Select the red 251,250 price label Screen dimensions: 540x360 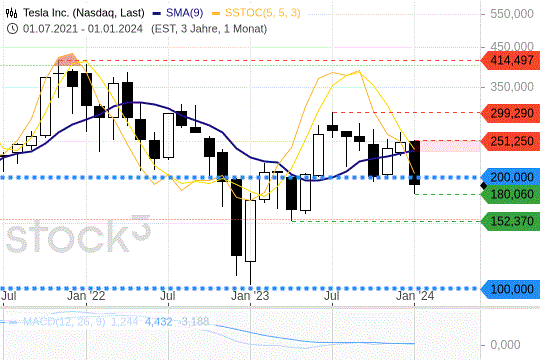pyautogui.click(x=511, y=141)
